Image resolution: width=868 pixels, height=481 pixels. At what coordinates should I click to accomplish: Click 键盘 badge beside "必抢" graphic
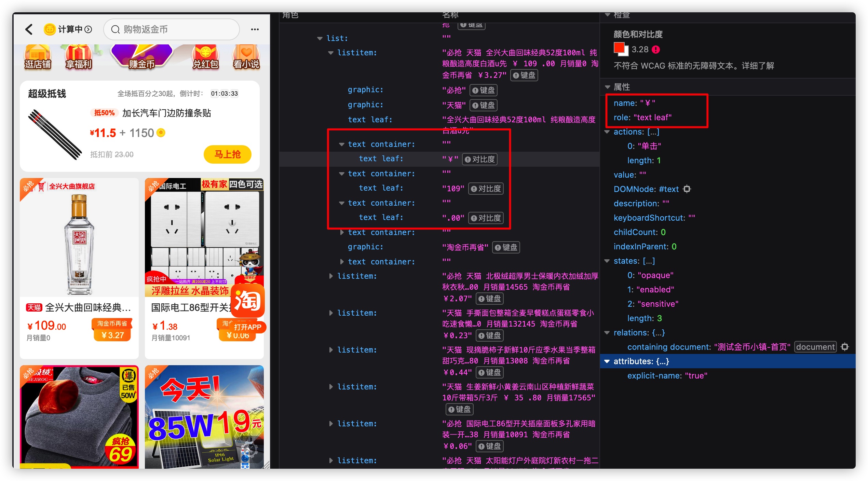[484, 90]
